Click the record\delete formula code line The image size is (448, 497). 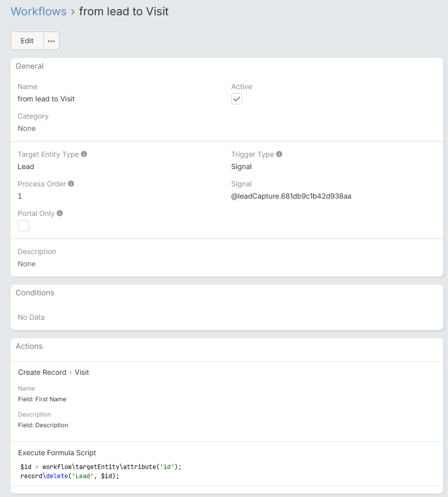click(x=69, y=476)
